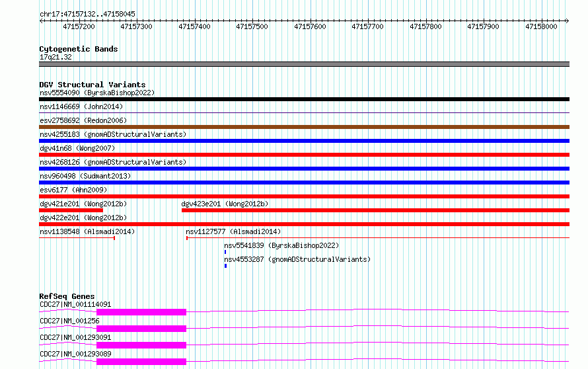Click the blue nsv4255183 variant bar

304,141
